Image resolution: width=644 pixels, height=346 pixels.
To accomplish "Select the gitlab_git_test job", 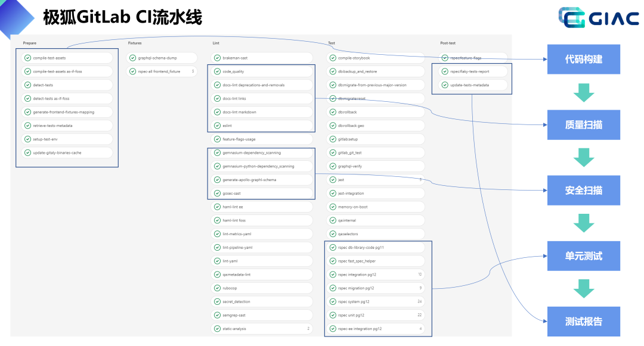I will [x=376, y=152].
